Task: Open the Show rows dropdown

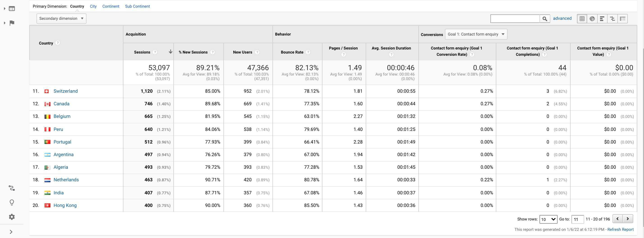Action: pos(548,219)
